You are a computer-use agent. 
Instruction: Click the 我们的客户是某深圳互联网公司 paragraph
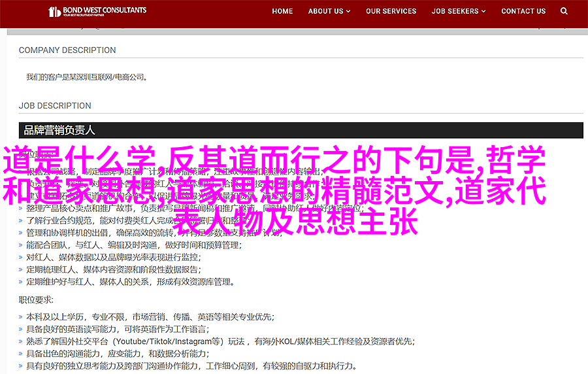[87, 77]
